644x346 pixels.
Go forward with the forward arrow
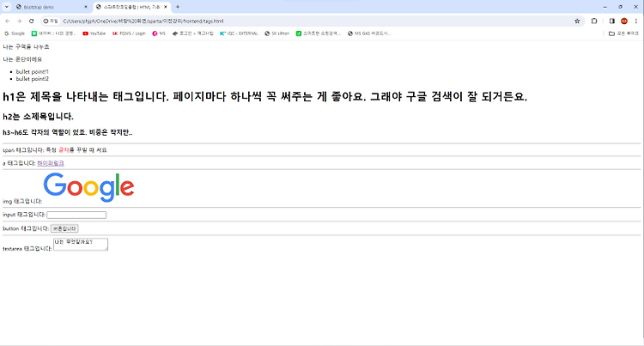point(19,21)
